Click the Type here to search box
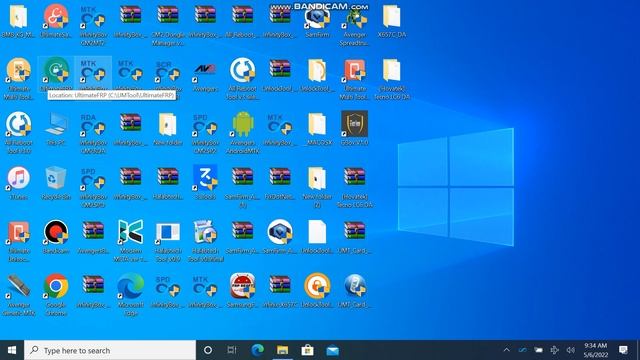Viewport: 640px width, 360px height. (x=110, y=350)
